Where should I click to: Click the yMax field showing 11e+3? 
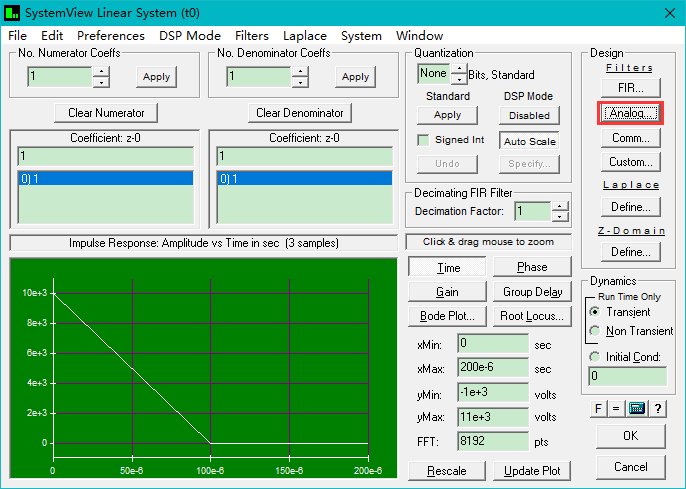click(x=493, y=417)
